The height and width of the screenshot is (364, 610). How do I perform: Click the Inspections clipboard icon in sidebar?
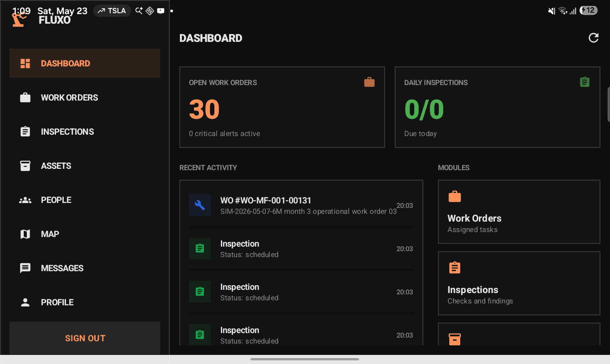coord(25,131)
